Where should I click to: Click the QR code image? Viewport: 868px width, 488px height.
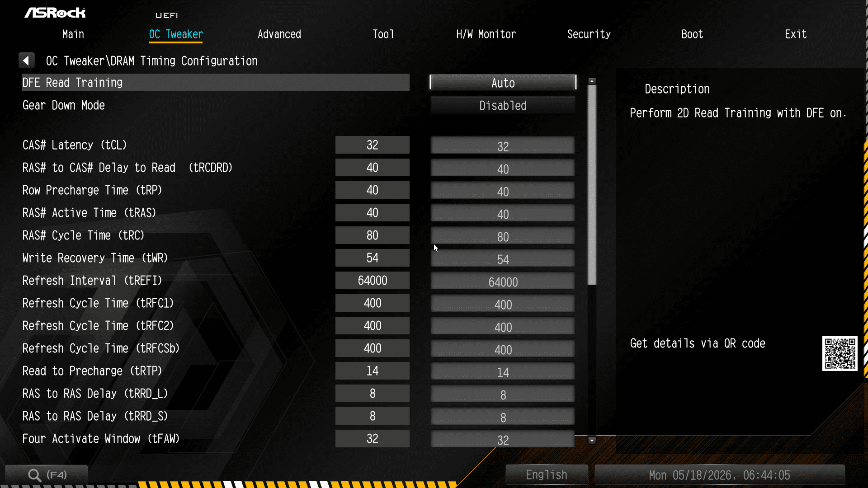pyautogui.click(x=840, y=353)
